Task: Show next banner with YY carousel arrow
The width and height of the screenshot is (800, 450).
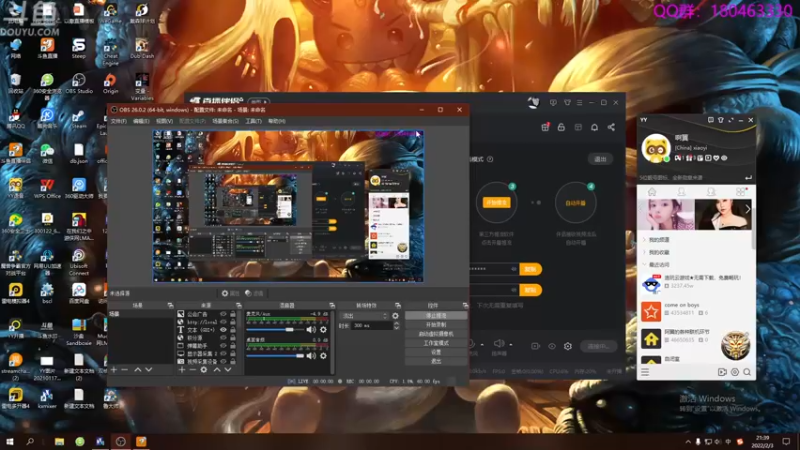Action: (747, 209)
